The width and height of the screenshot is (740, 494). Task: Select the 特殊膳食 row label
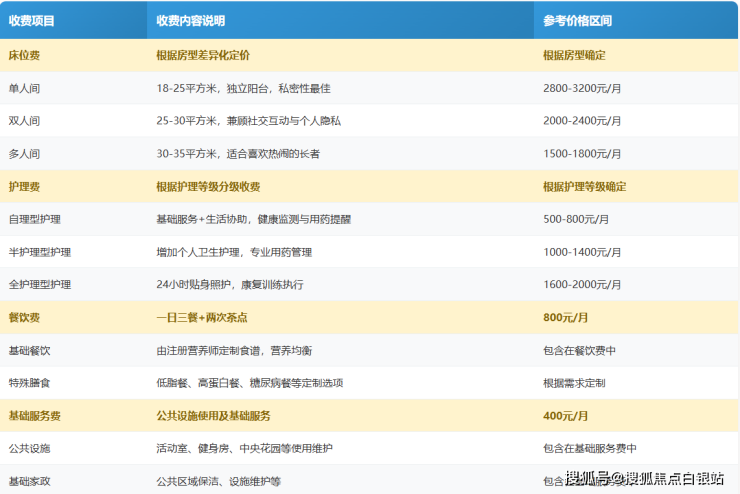tap(29, 383)
